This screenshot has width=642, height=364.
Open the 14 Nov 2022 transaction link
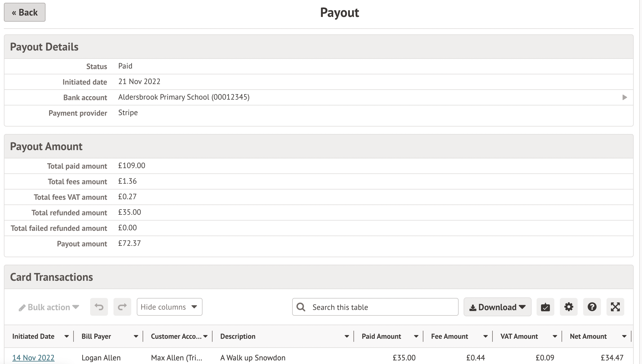[x=33, y=358]
